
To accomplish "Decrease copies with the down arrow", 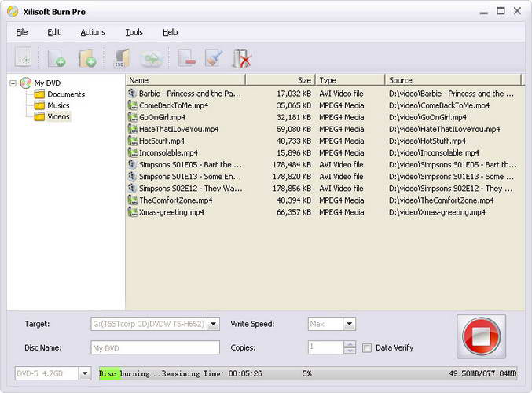I will [350, 351].
